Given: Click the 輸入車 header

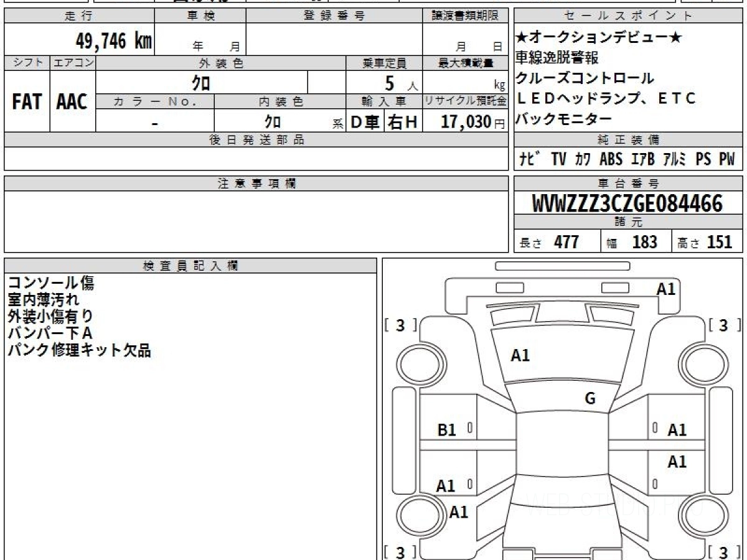Looking at the screenshot, I should pyautogui.click(x=384, y=101).
